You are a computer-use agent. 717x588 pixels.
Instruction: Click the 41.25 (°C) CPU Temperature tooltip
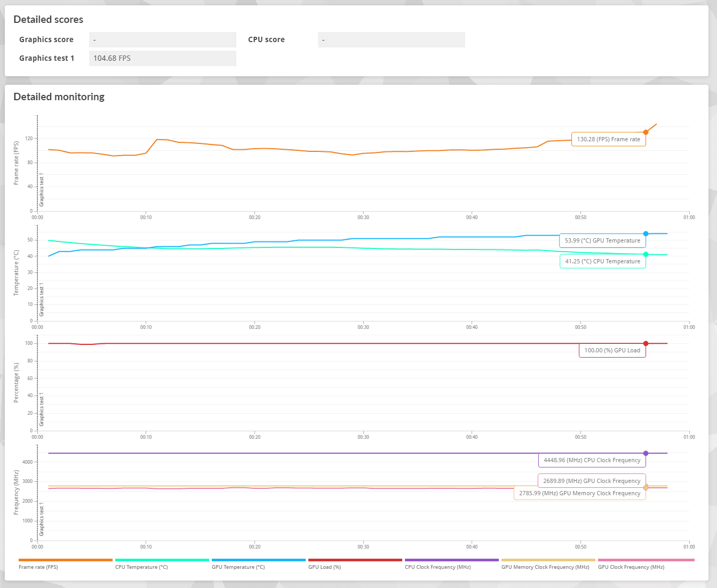(602, 261)
